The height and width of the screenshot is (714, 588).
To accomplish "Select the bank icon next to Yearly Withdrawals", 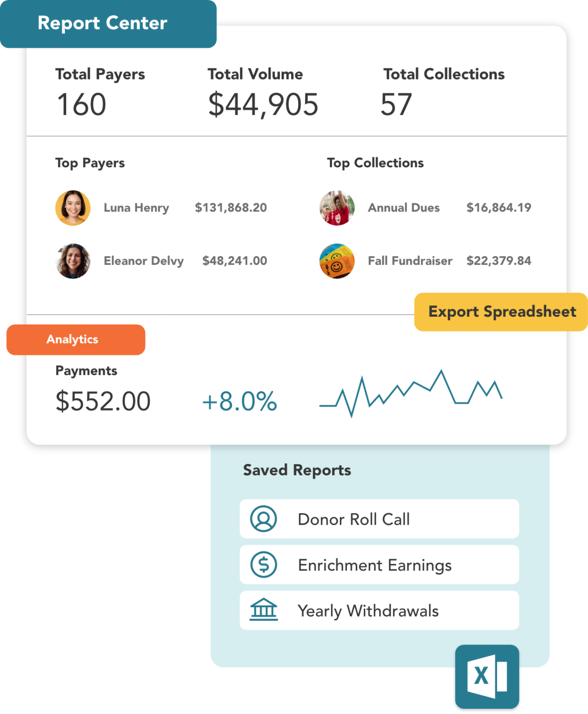I will (x=263, y=610).
